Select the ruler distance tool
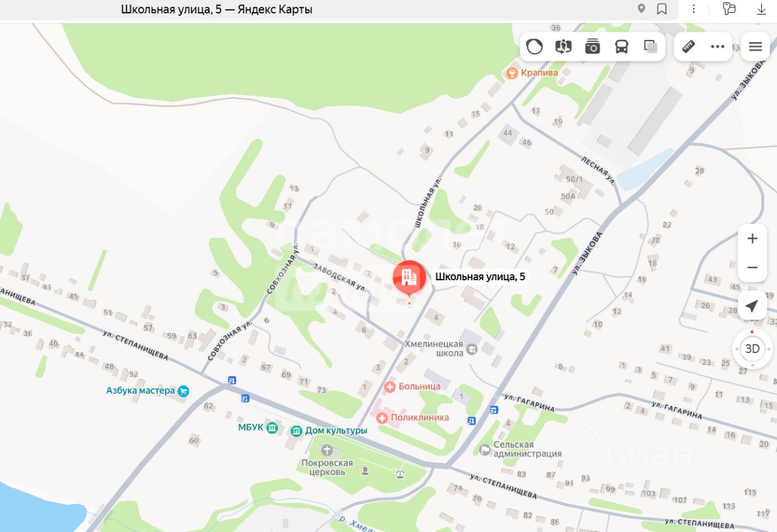 [x=688, y=47]
